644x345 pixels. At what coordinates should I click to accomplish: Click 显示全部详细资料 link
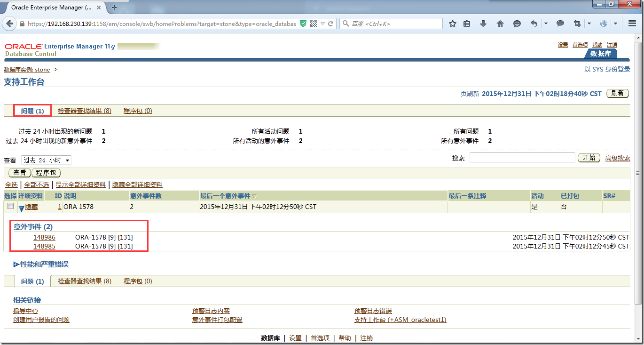[x=81, y=185]
